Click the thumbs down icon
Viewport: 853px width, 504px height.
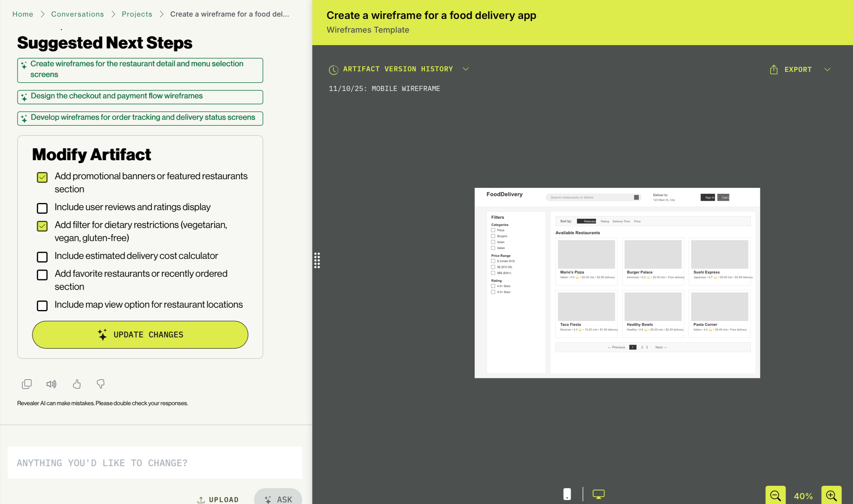click(101, 384)
